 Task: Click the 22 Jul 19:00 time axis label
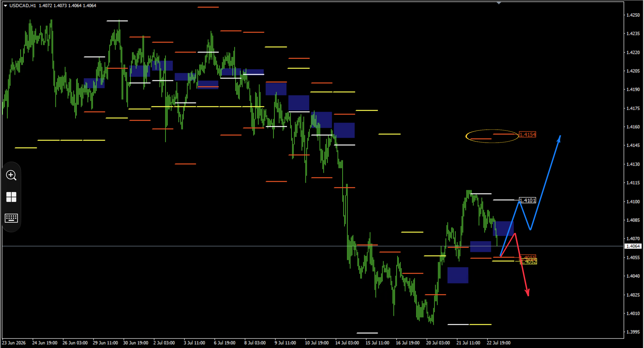499,343
